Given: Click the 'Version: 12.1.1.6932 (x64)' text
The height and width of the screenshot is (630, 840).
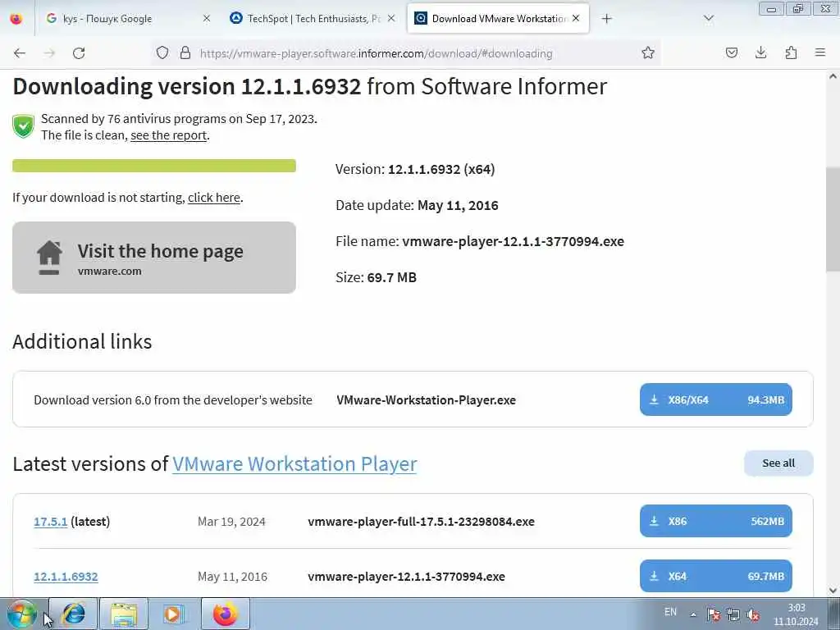Looking at the screenshot, I should [415, 169].
